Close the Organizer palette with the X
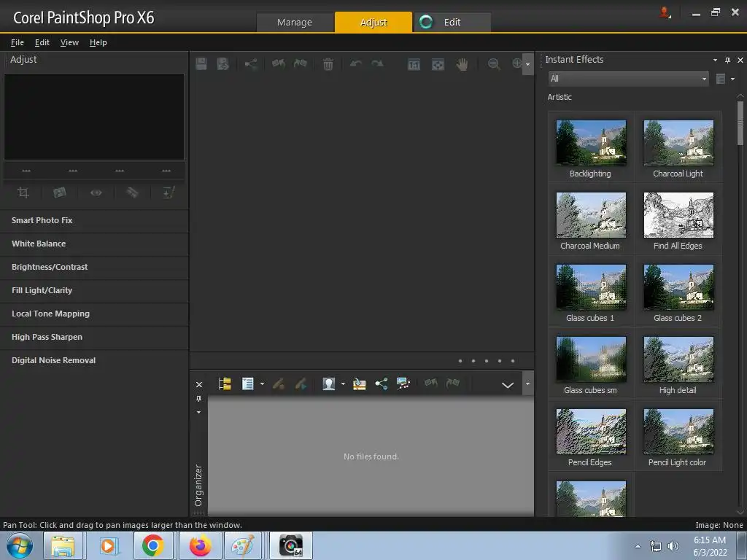The image size is (747, 560). pyautogui.click(x=198, y=384)
